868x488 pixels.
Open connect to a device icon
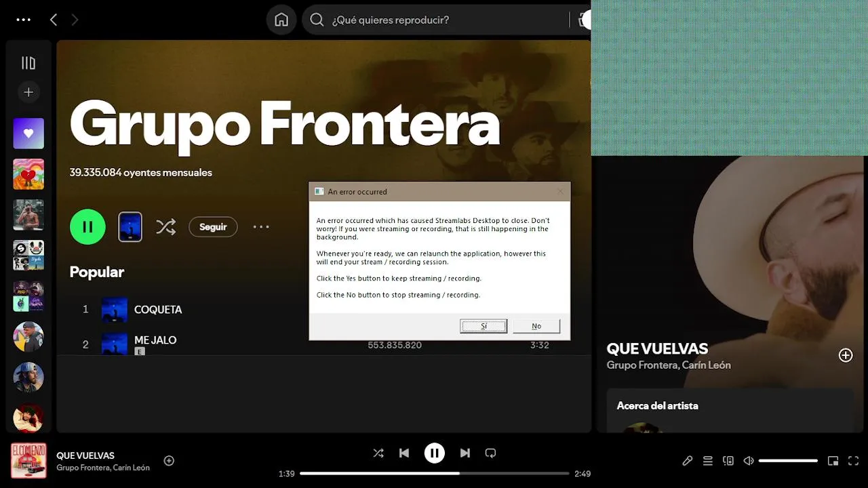click(728, 461)
